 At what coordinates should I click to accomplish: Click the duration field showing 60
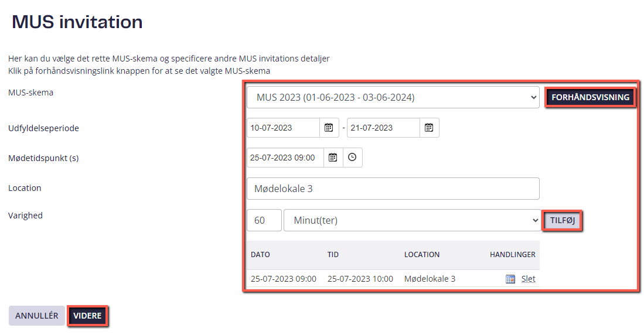click(264, 220)
